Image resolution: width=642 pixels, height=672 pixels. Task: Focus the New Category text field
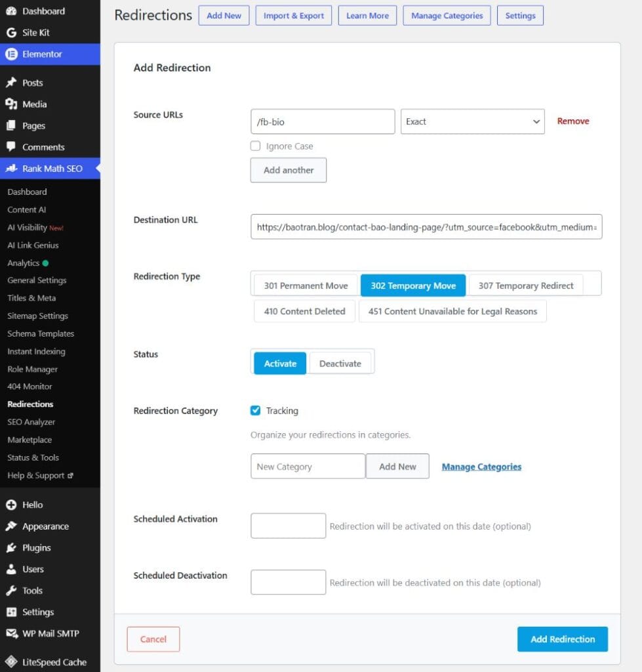308,467
